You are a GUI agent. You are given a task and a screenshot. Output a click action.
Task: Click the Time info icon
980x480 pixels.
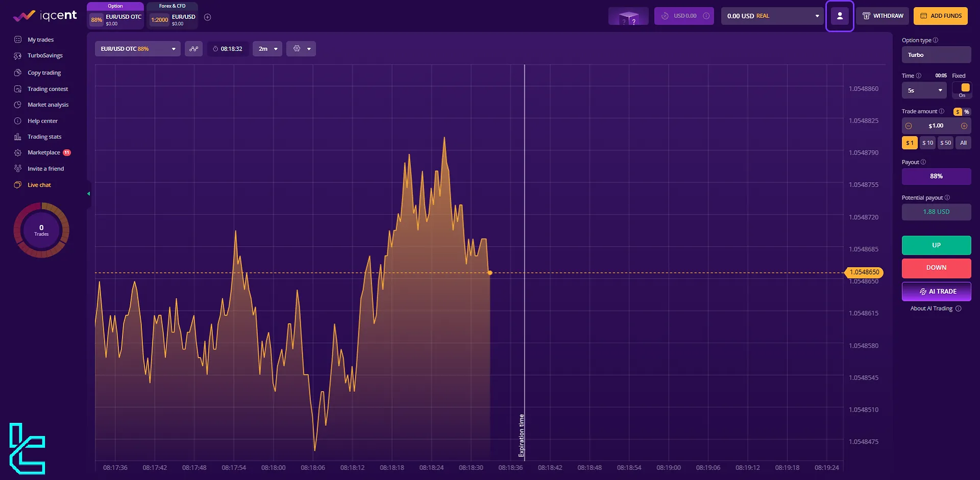[x=919, y=75]
